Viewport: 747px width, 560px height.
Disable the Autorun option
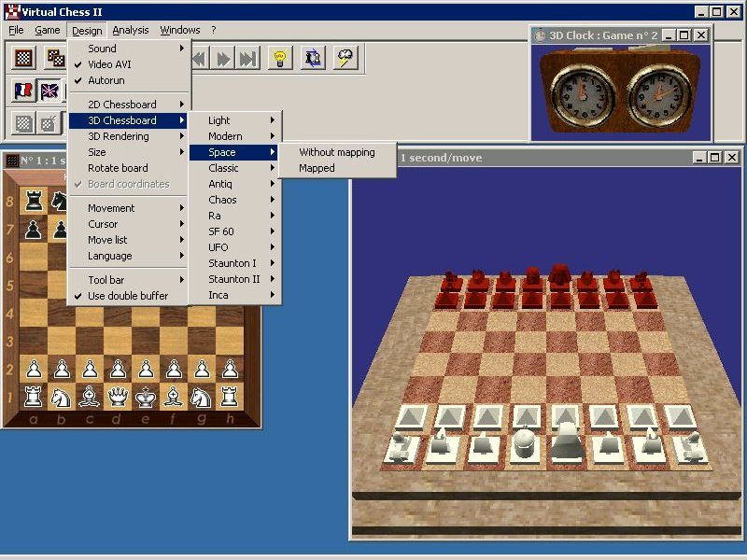click(x=106, y=80)
